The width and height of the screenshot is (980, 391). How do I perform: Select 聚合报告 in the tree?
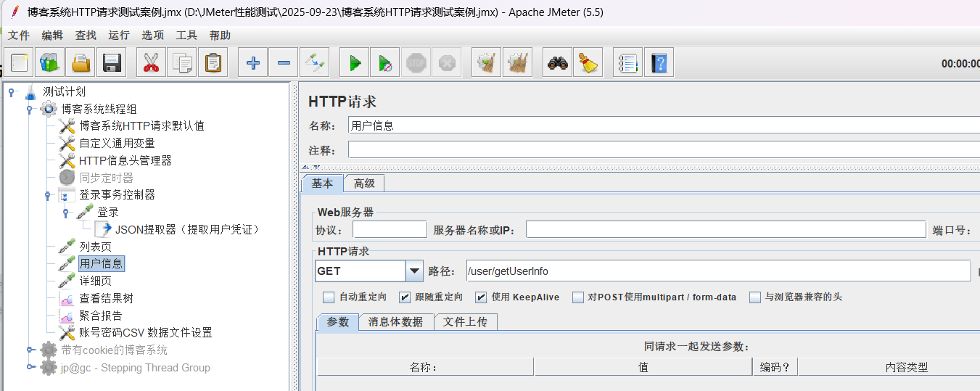101,316
